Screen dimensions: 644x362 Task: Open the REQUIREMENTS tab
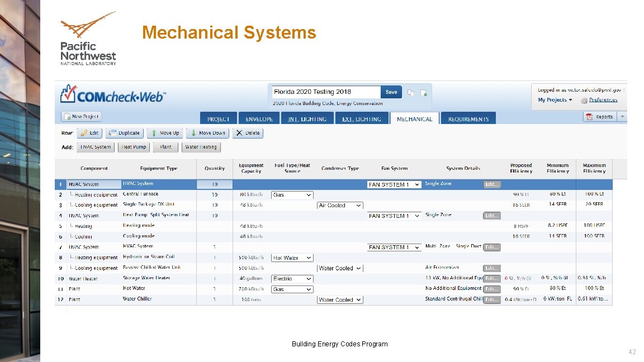tap(468, 118)
